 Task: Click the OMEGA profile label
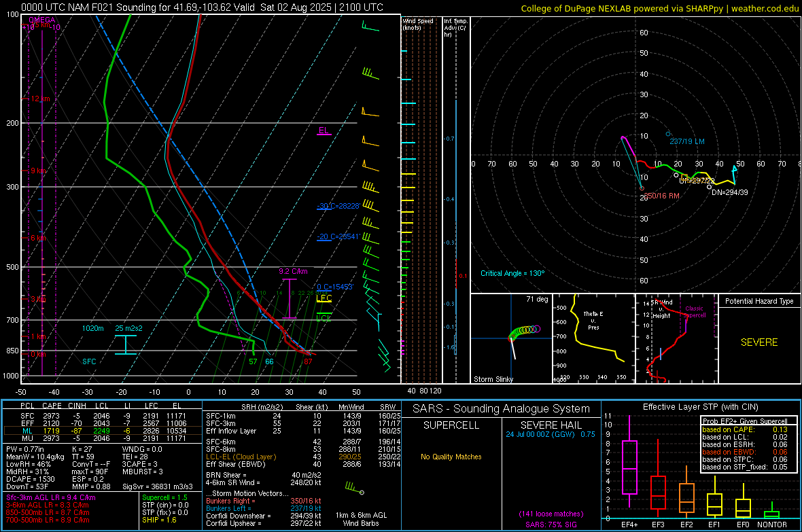coord(42,20)
